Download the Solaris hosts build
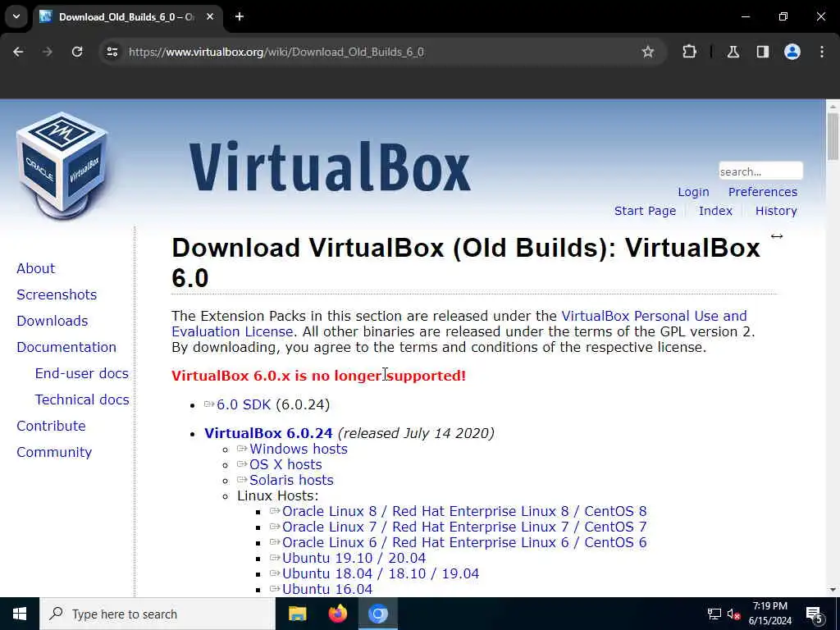Image resolution: width=840 pixels, height=630 pixels. tap(291, 480)
